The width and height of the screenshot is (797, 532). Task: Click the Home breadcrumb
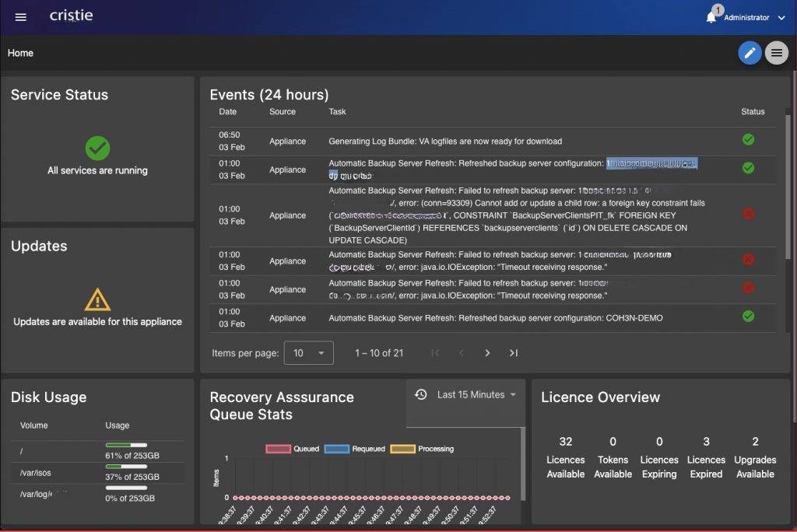(20, 53)
